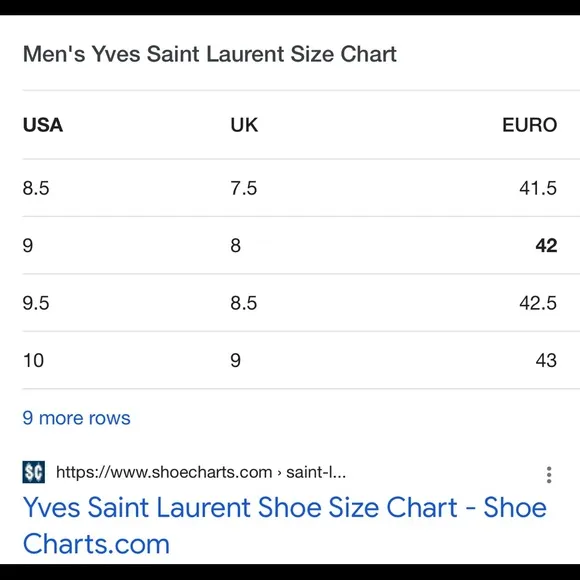Select the UK column header
This screenshot has height=580, width=580.
(244, 125)
